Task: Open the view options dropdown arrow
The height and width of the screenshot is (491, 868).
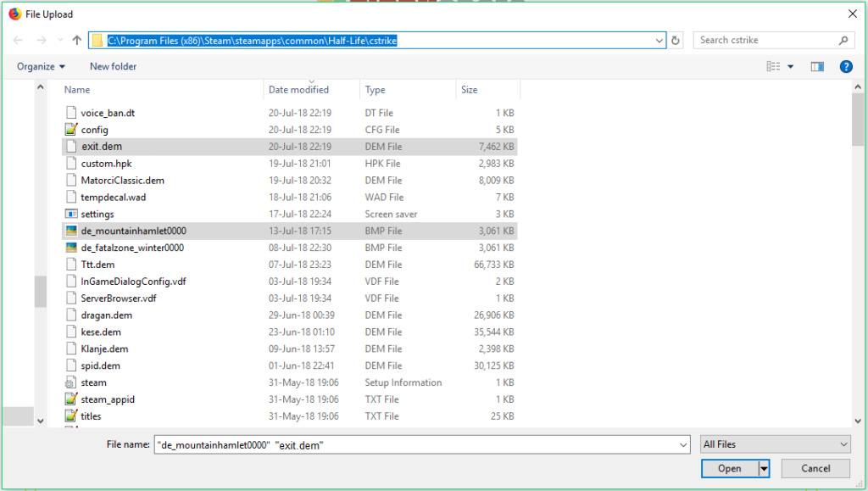Action: 791,66
